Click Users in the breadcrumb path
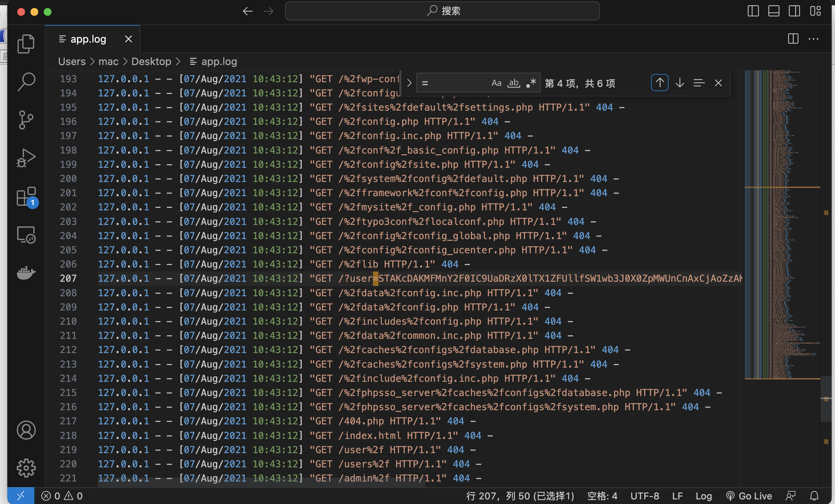The image size is (835, 504). click(72, 62)
